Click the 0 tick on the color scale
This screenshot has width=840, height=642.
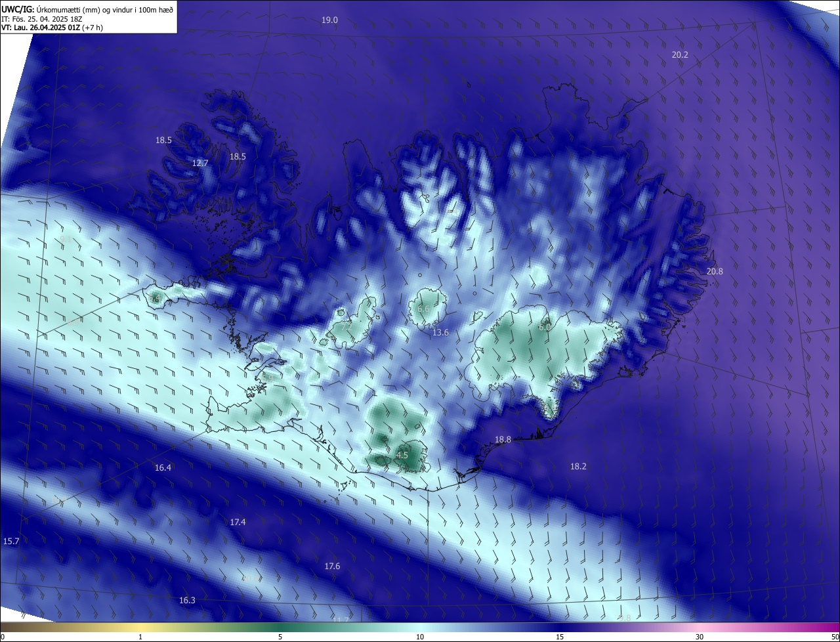pyautogui.click(x=3, y=637)
